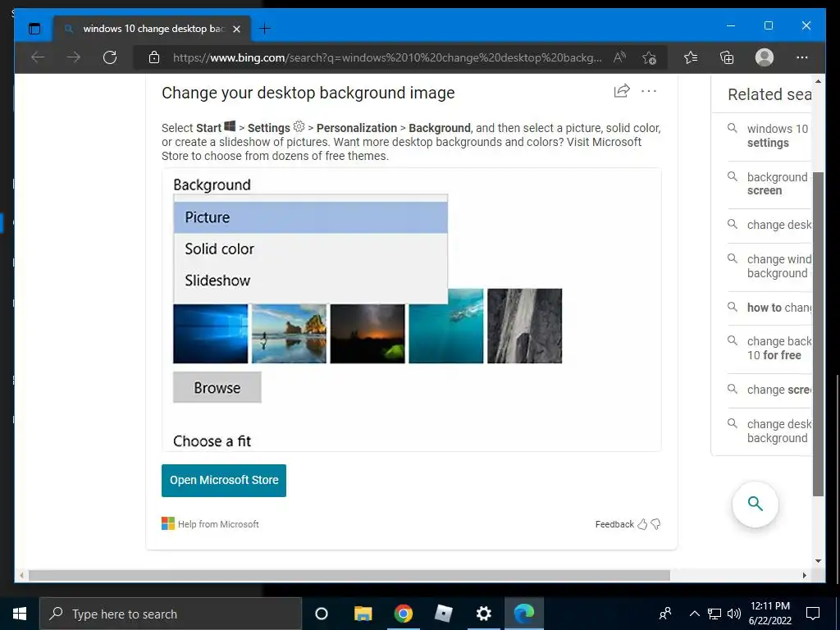Select Solid color option

[x=311, y=249]
